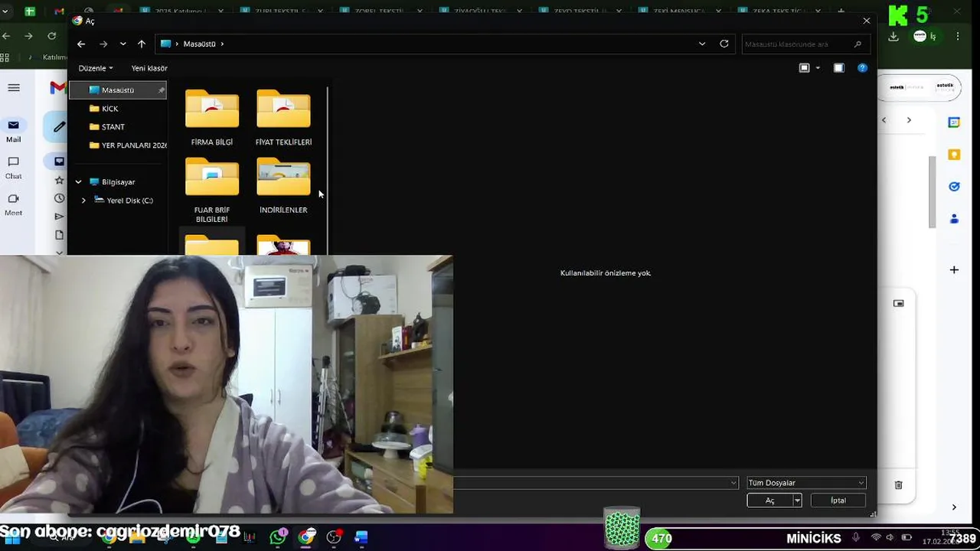Go to newer email arrow in Gmail

884,120
